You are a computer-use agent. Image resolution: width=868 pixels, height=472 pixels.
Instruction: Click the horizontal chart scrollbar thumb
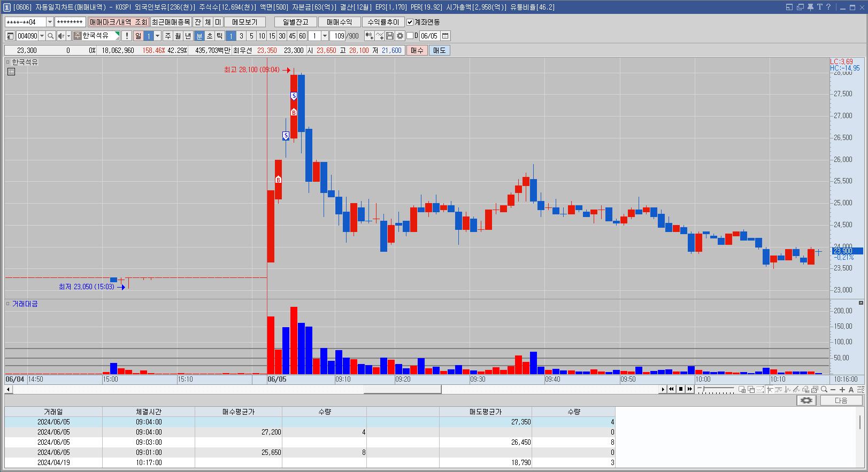click(x=402, y=389)
